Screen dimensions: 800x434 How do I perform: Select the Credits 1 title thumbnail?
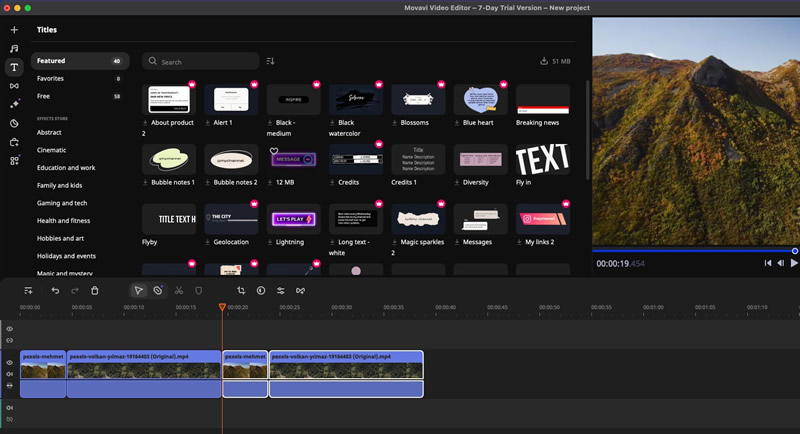pos(418,159)
